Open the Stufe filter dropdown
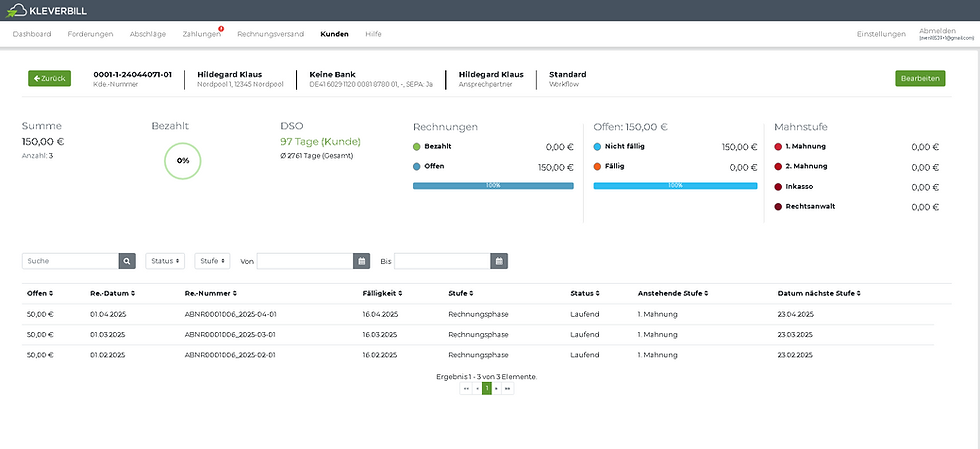 coord(212,261)
